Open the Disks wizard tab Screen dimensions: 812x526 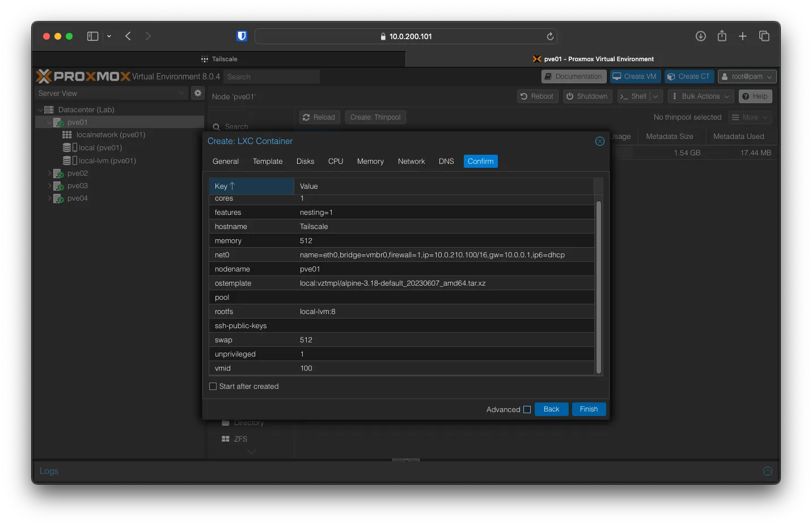[305, 162]
